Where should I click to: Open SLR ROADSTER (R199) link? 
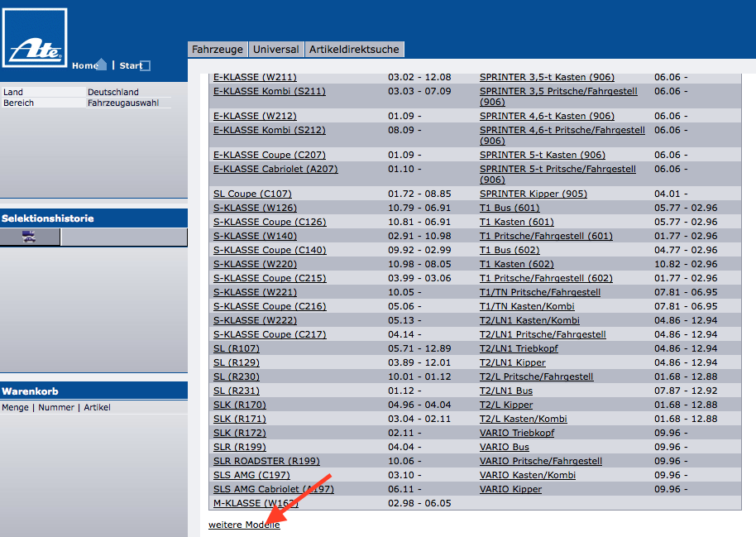pyautogui.click(x=266, y=461)
